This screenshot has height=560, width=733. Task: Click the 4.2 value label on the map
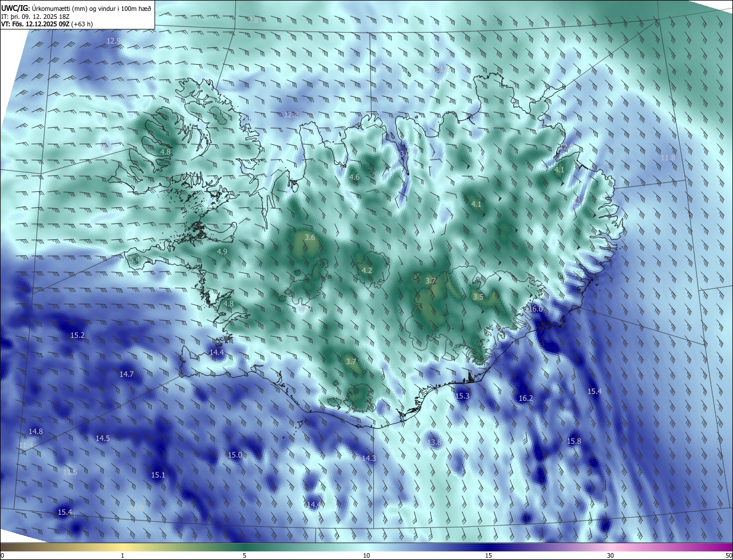pyautogui.click(x=367, y=270)
